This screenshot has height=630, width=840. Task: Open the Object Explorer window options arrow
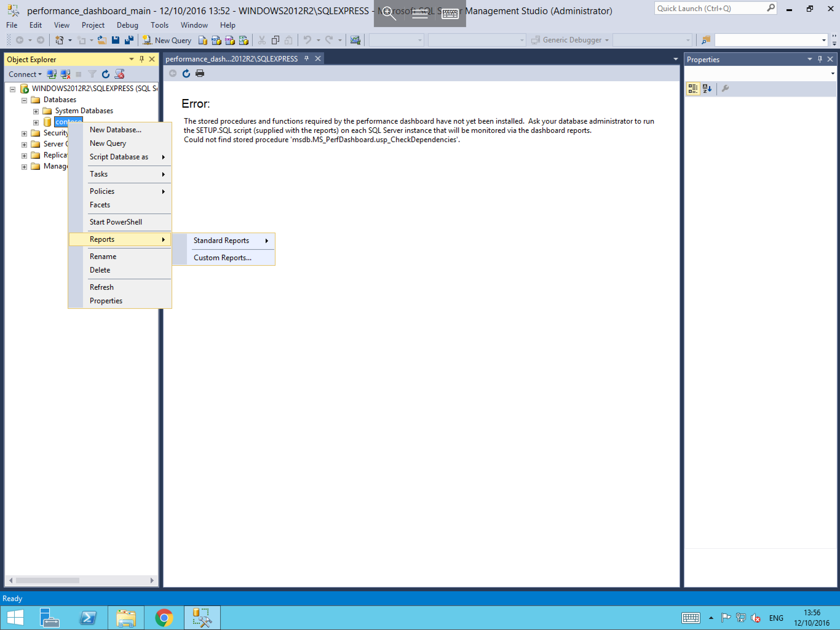131,59
